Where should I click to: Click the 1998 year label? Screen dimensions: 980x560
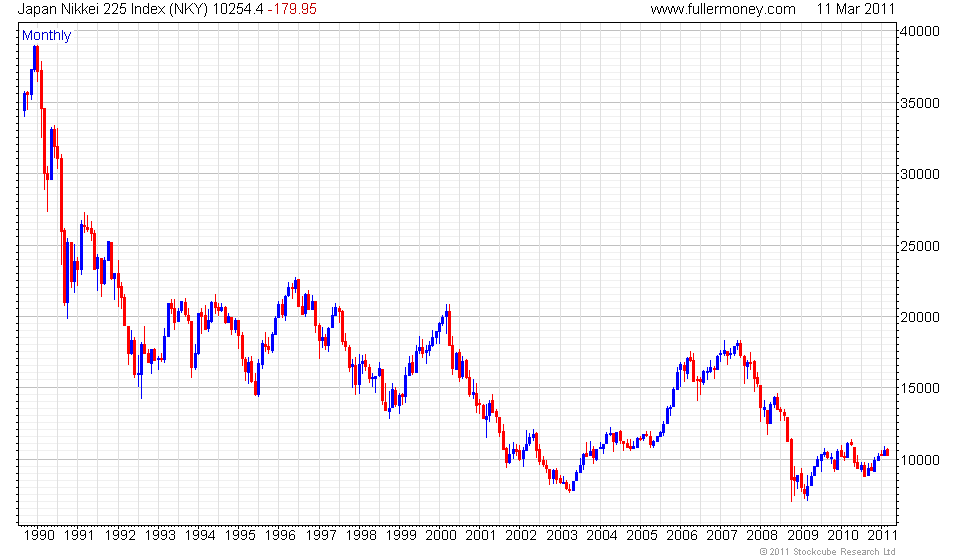(x=361, y=535)
